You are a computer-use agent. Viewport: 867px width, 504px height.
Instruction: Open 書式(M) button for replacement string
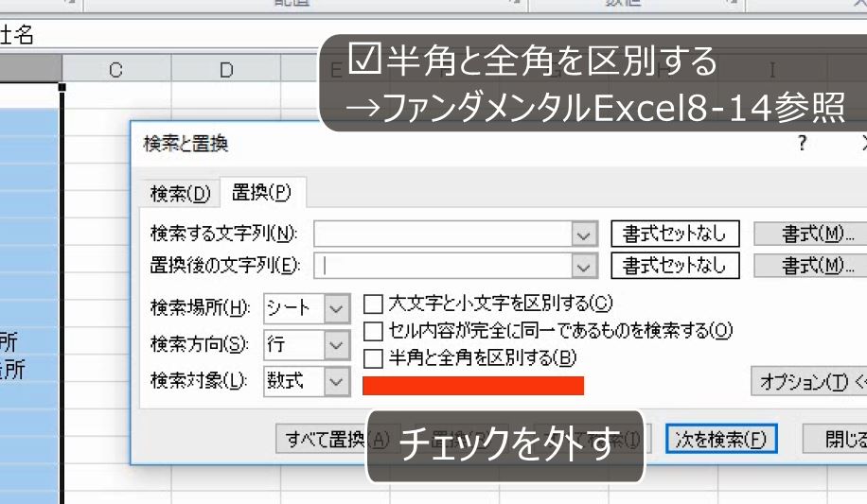coord(810,266)
